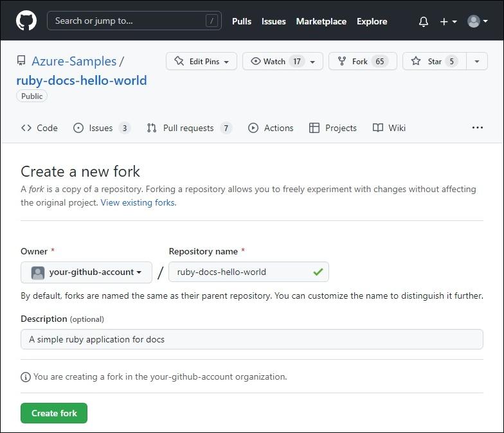Click the Azure-Samples owner link
Viewport: 504px width, 433px height.
[x=74, y=62]
